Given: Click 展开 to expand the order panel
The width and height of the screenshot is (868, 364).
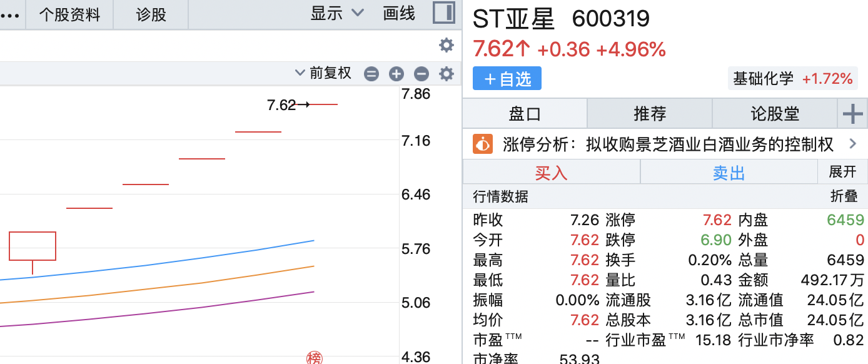Looking at the screenshot, I should [x=842, y=171].
